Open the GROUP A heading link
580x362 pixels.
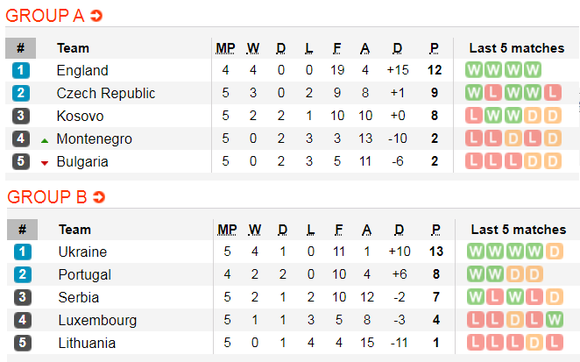click(x=45, y=16)
